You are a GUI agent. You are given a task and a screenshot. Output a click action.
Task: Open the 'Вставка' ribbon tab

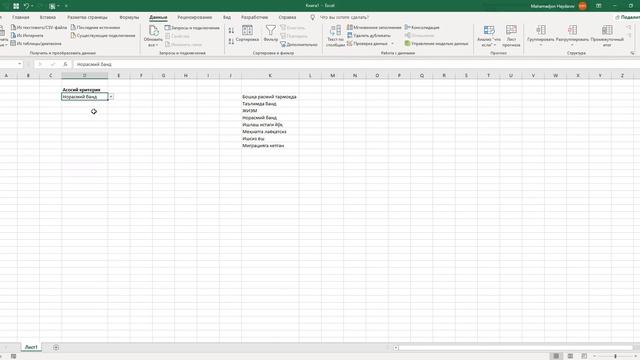coord(48,17)
